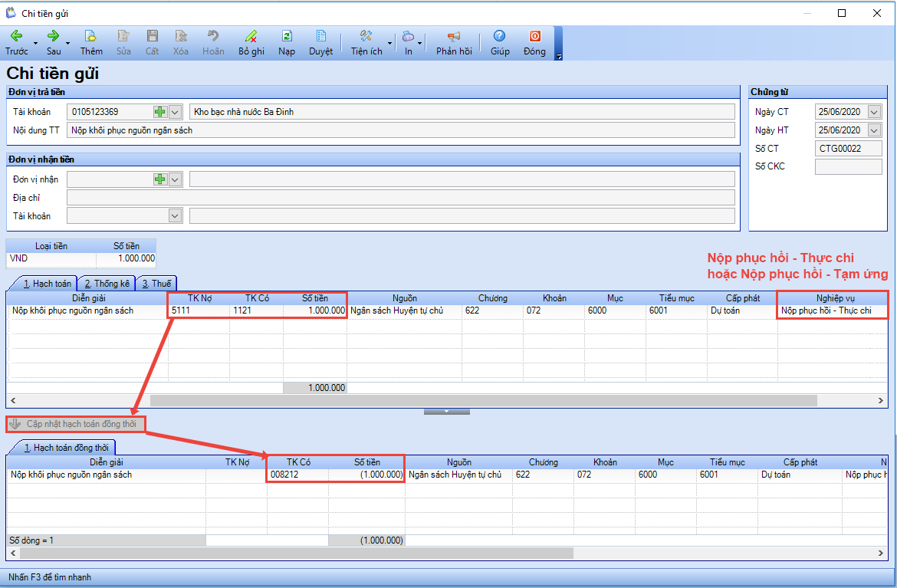The image size is (897, 588).
Task: Open toolbar overflow options arrow
Action: [x=559, y=56]
